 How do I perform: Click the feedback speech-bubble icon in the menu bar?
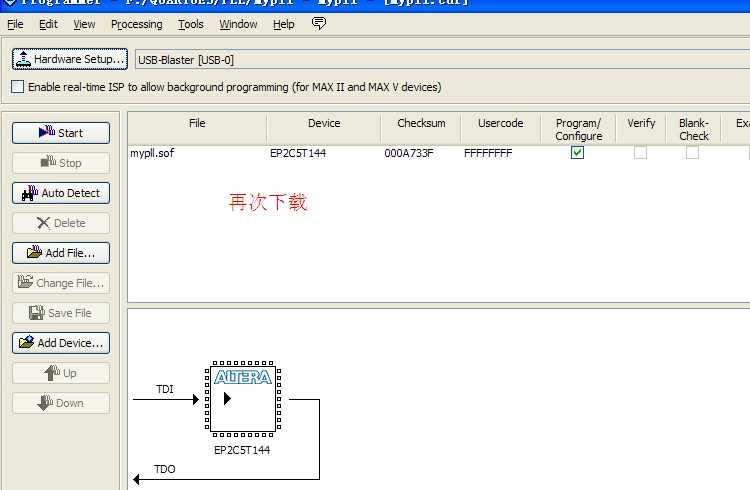coord(319,23)
